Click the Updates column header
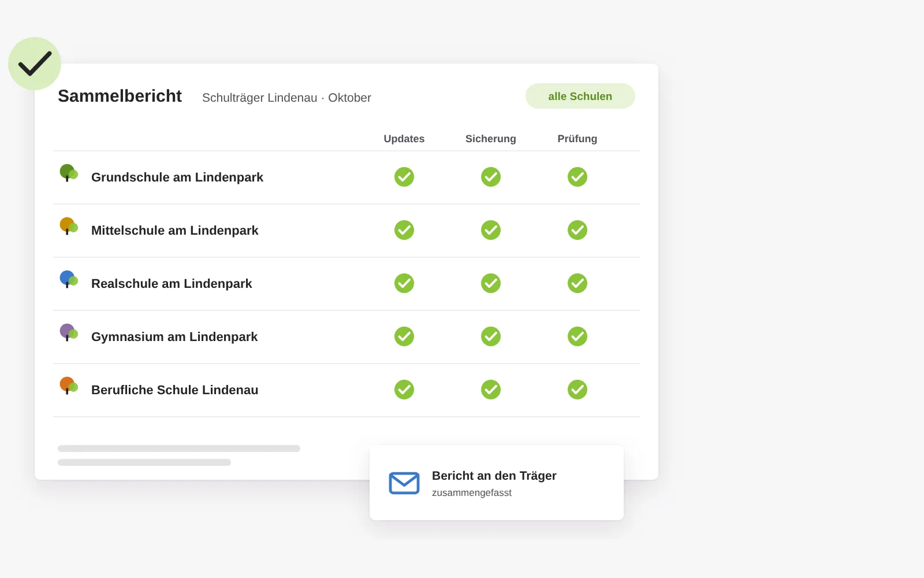 (x=404, y=139)
